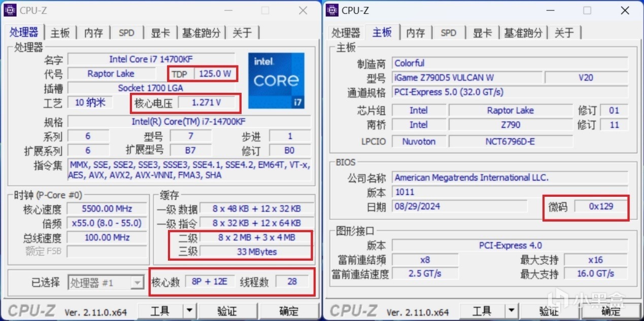Click the manufacturer field Colorful
644x321 pixels.
(x=510, y=63)
